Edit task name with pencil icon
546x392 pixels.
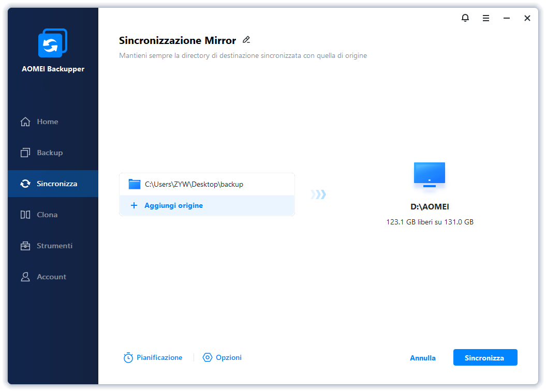[x=246, y=40]
